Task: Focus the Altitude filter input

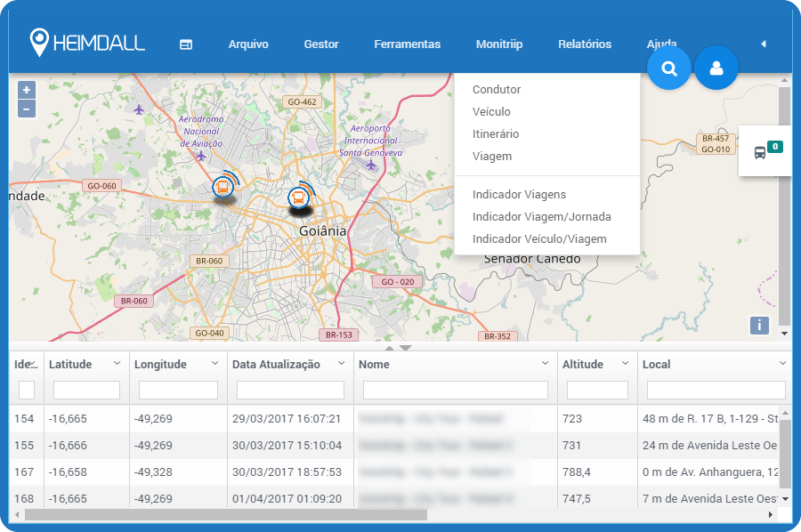Action: point(597,390)
